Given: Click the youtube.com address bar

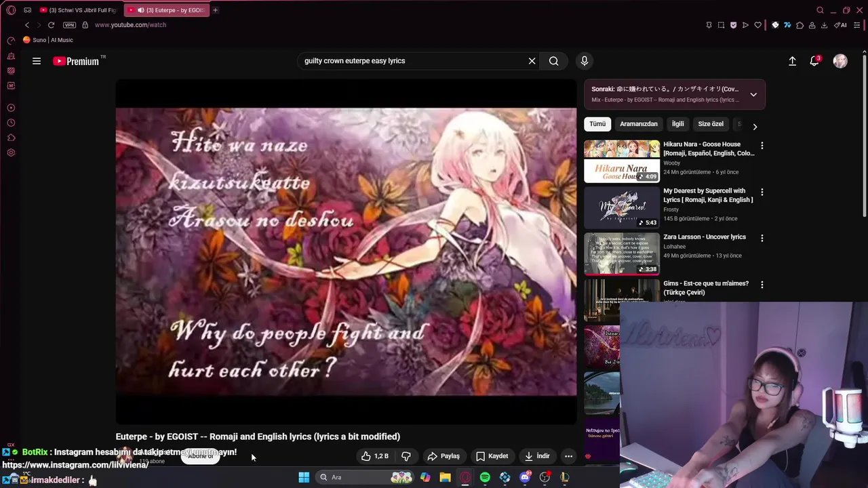Looking at the screenshot, I should (130, 25).
